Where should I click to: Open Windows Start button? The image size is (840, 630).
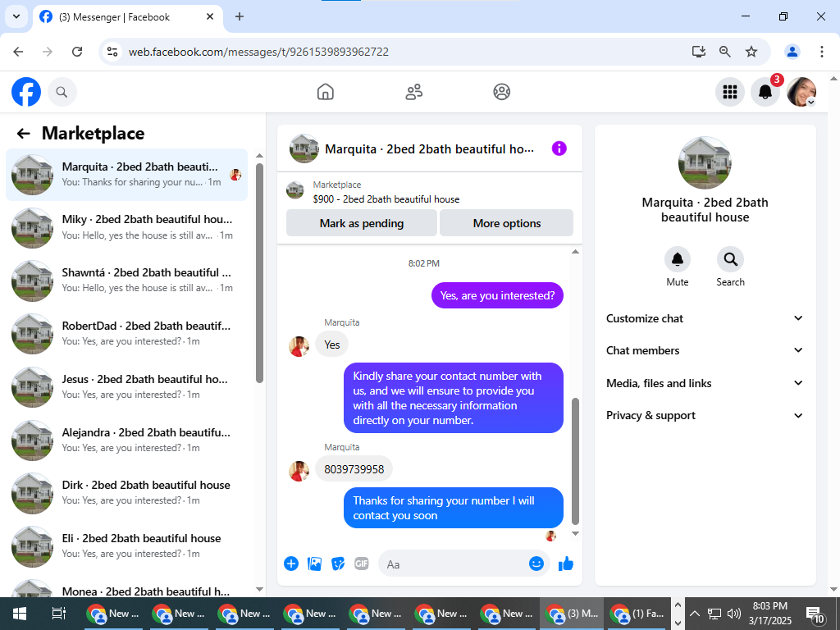[20, 614]
